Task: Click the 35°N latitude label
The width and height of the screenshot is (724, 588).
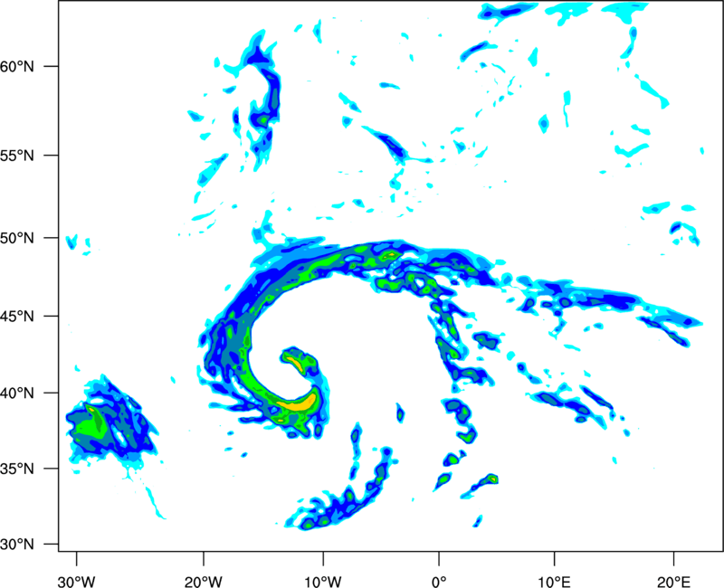Action: [17, 469]
